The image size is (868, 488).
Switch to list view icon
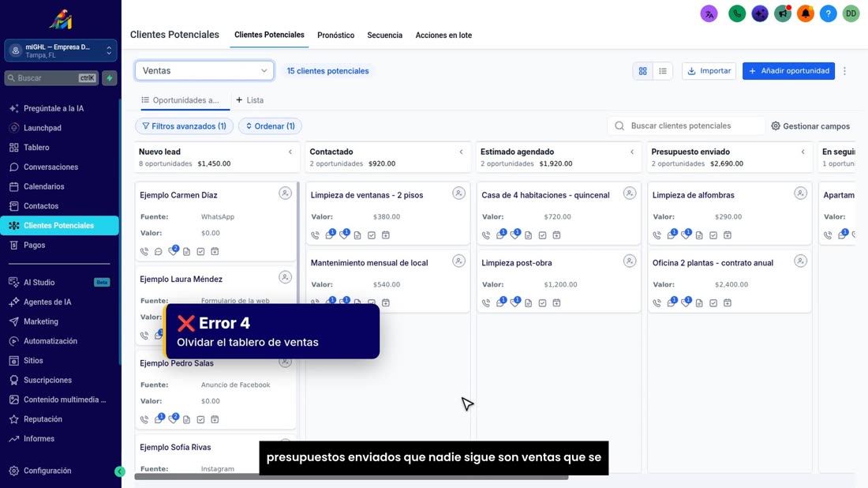(663, 71)
